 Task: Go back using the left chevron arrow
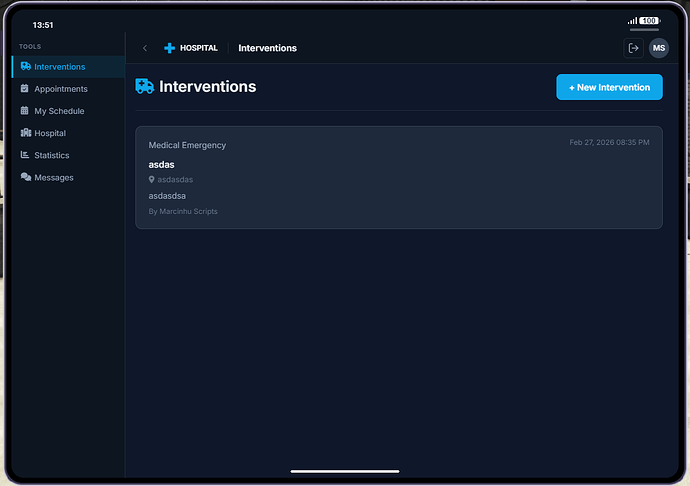(145, 48)
